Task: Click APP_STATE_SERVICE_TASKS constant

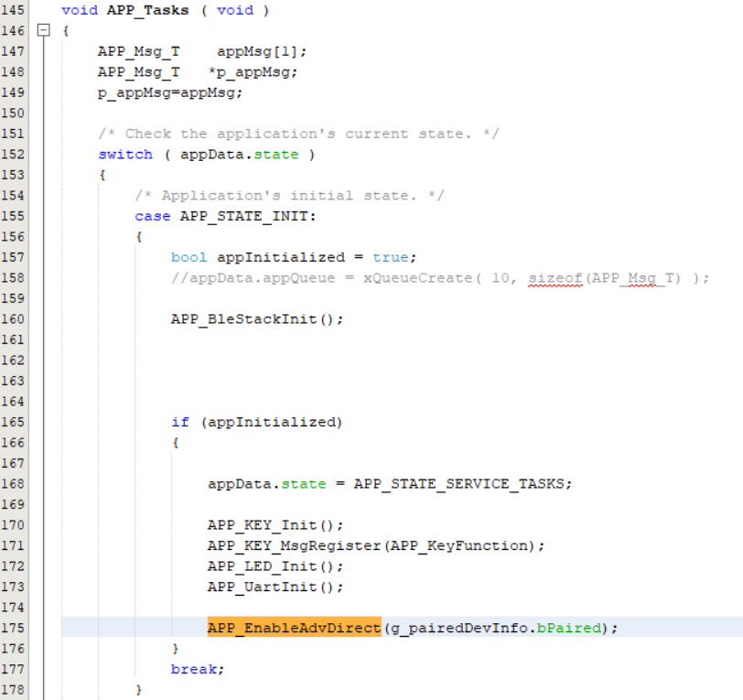Action: tap(459, 484)
